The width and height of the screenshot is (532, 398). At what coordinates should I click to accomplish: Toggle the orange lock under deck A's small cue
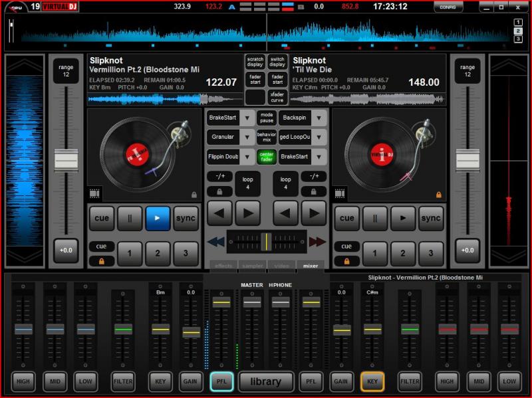[x=102, y=261]
